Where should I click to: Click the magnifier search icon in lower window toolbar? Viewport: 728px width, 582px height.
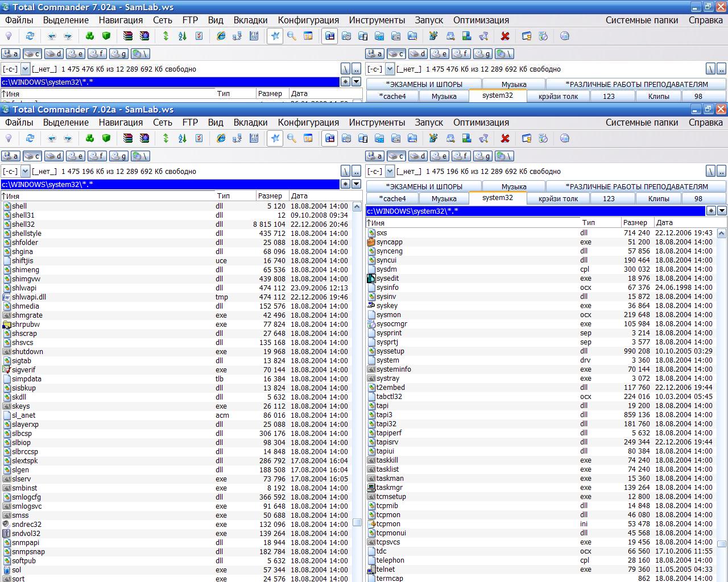292,138
